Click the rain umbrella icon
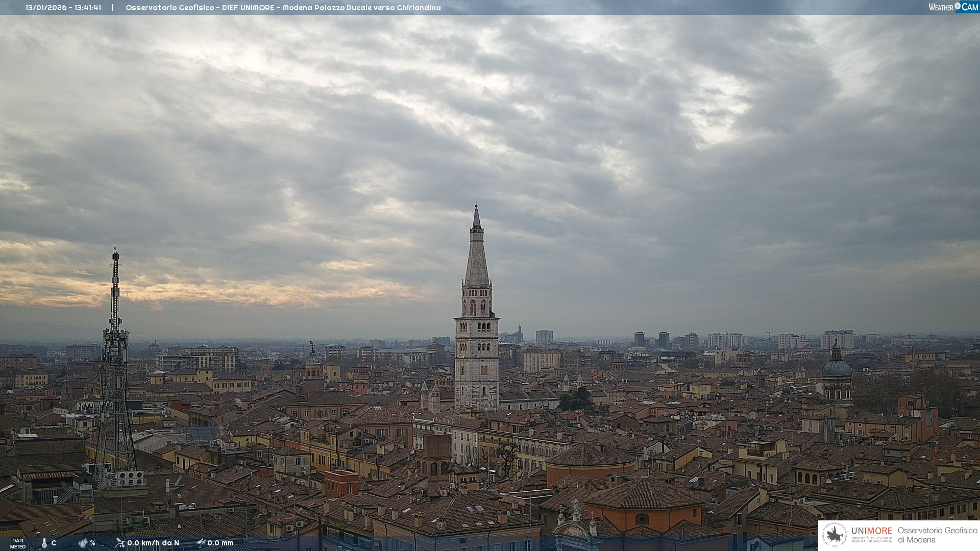The width and height of the screenshot is (980, 551). click(x=201, y=543)
